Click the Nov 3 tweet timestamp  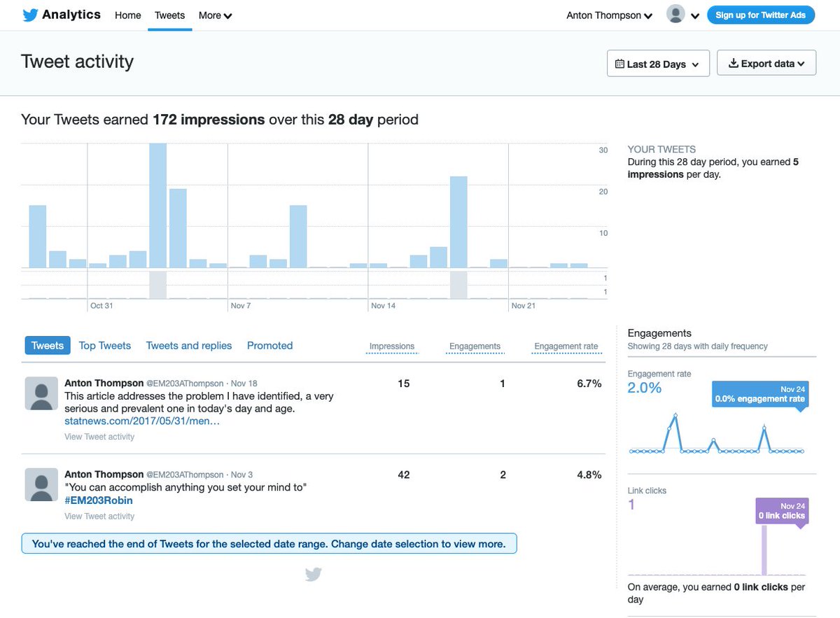(242, 475)
